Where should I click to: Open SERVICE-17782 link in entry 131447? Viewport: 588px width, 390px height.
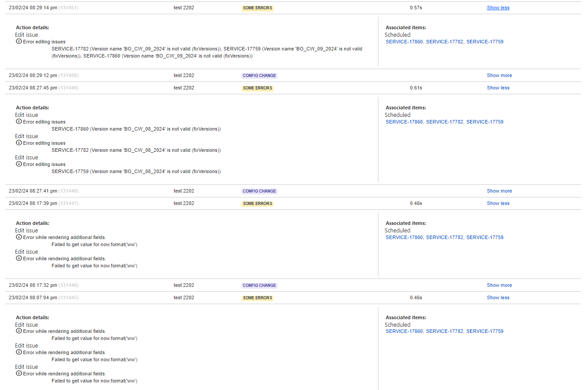pos(444,238)
